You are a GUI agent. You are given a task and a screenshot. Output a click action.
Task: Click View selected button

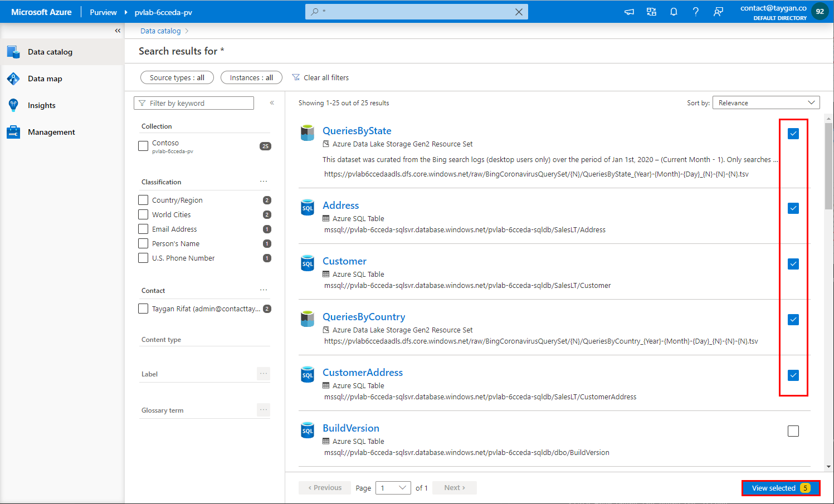(x=781, y=488)
